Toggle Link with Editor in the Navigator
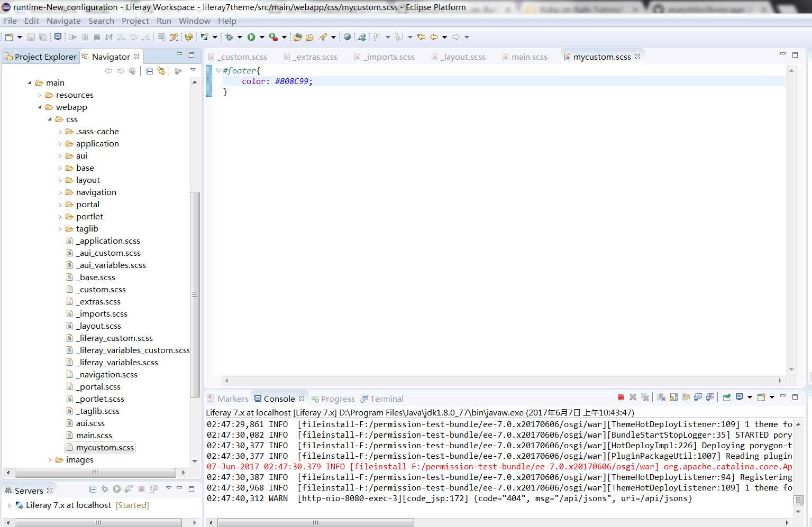Viewport: 812px width, 527px height. coord(161,71)
